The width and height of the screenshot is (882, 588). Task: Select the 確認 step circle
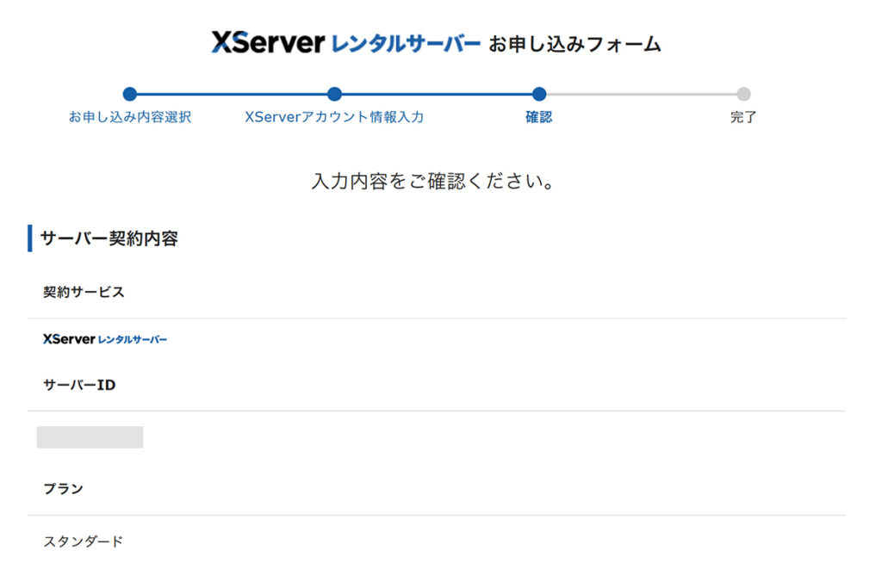coord(539,95)
